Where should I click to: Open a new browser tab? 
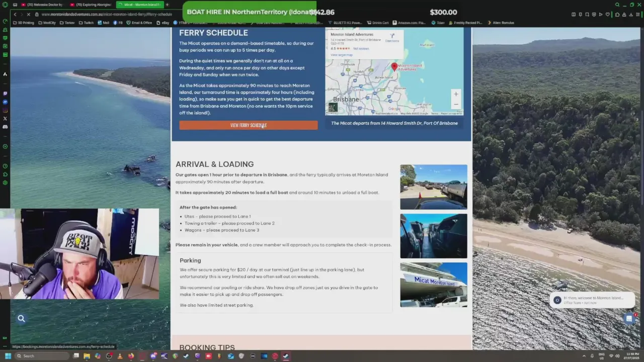click(x=167, y=5)
